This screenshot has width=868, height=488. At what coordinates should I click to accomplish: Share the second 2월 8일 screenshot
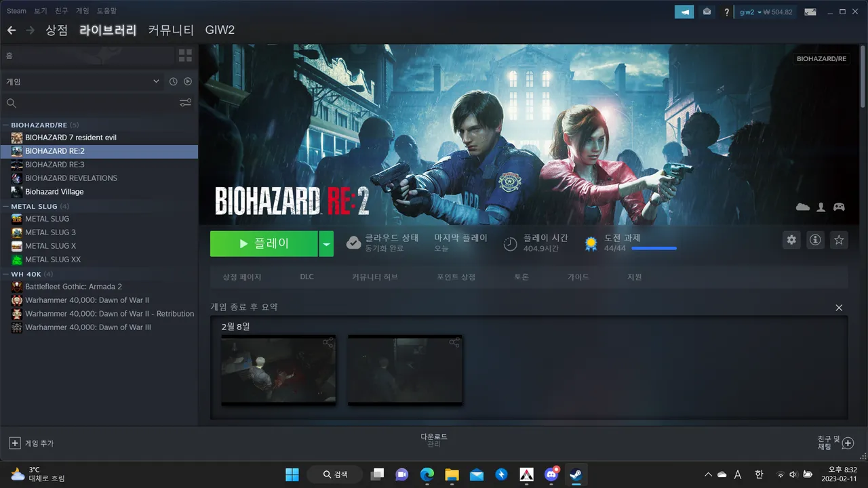click(x=454, y=343)
